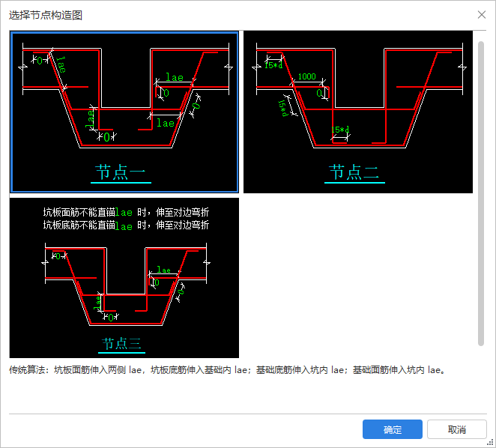
Task: Click the 取消 button to cancel
Action: pos(457,429)
